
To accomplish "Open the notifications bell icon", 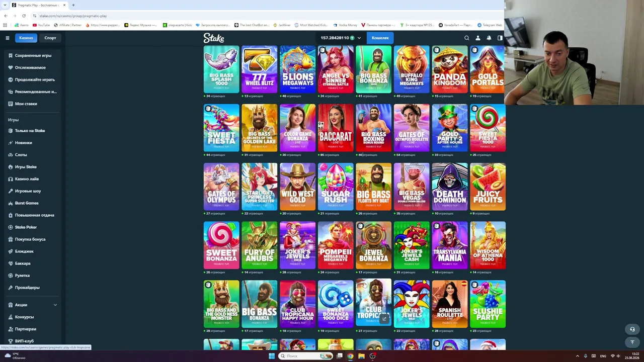I will 489,38.
